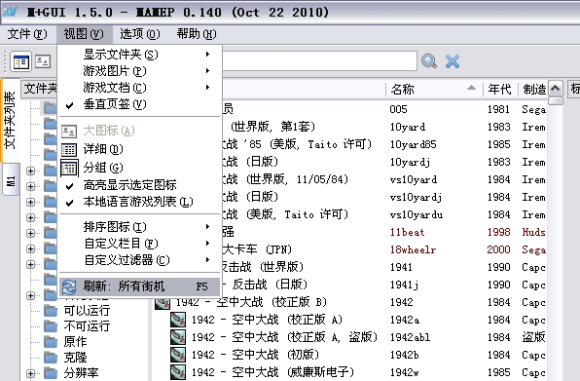Expand 游戏图片(P) submenu
This screenshot has width=580, height=381.
point(140,71)
